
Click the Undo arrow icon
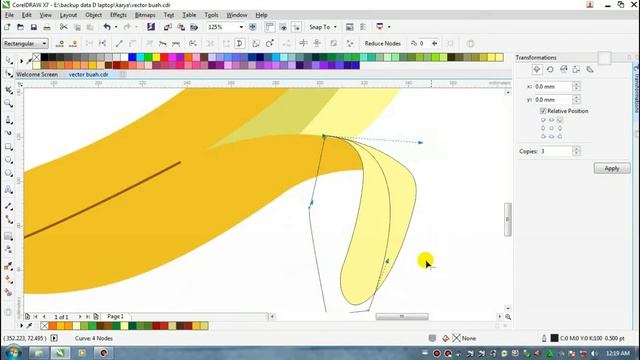[107, 27]
